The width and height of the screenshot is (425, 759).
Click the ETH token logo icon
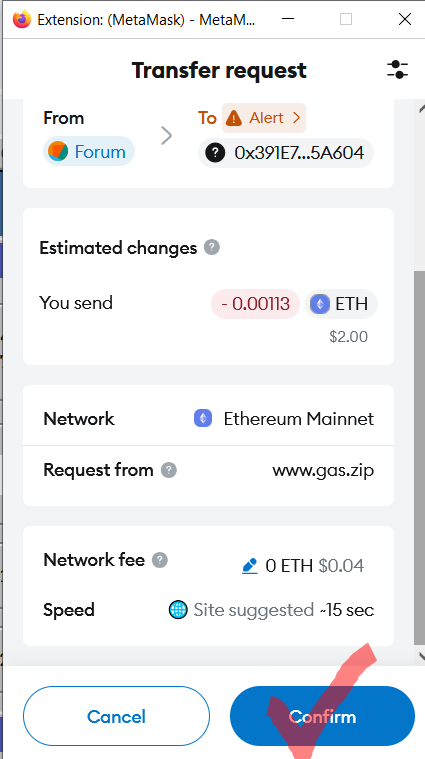tap(319, 304)
